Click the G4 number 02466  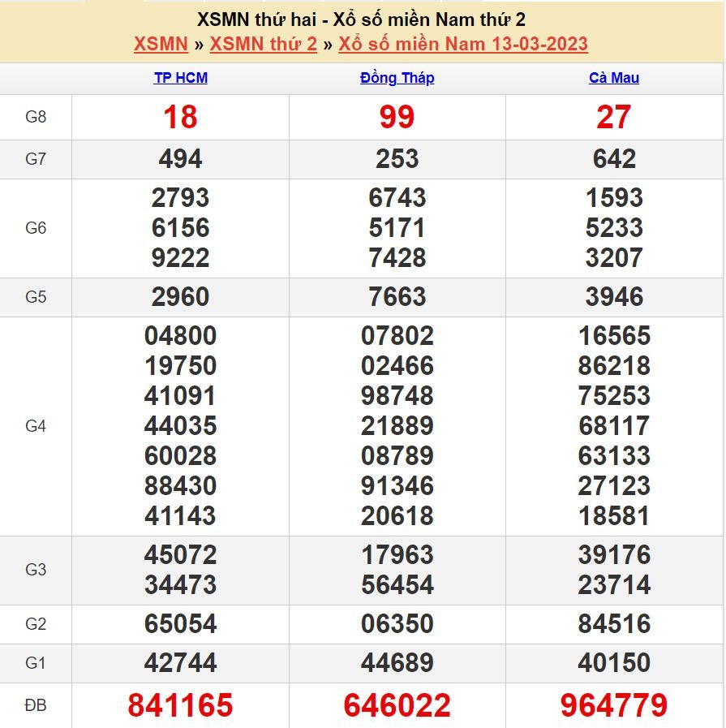pos(397,366)
